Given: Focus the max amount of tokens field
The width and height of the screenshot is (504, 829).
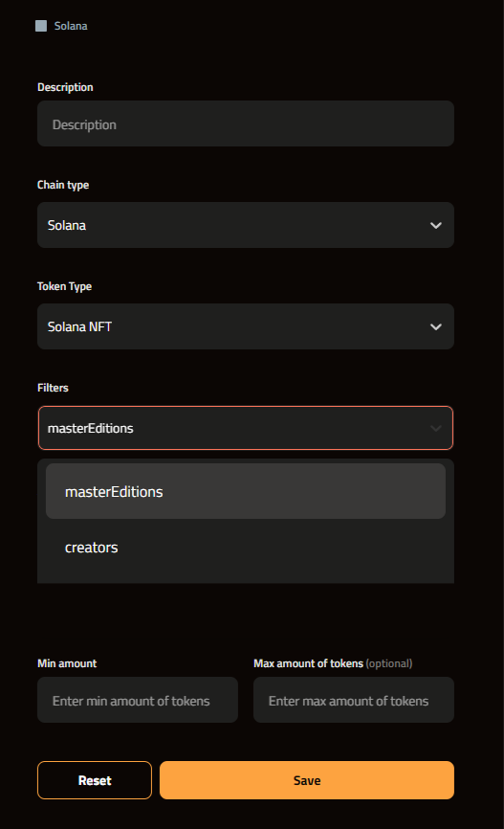Looking at the screenshot, I should click(x=354, y=700).
